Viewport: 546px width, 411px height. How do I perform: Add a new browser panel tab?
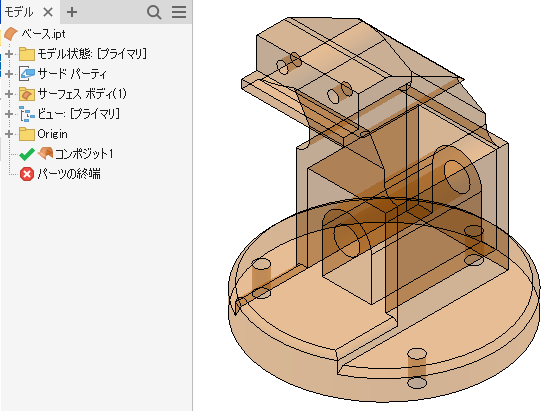tap(72, 12)
